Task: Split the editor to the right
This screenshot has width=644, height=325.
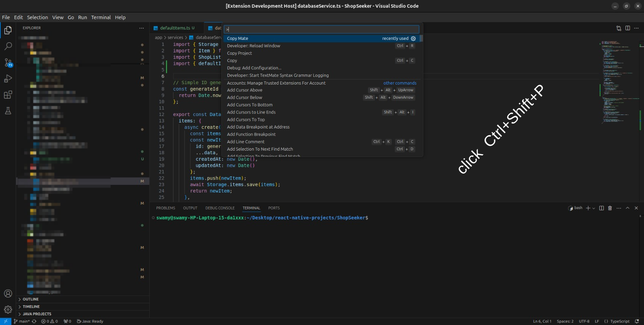Action: coord(627,28)
